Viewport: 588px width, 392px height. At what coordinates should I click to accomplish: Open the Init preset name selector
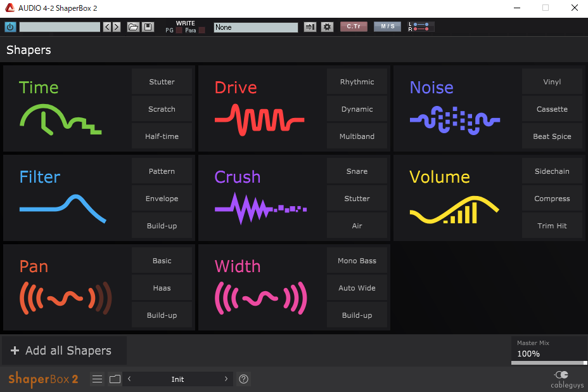coord(178,379)
